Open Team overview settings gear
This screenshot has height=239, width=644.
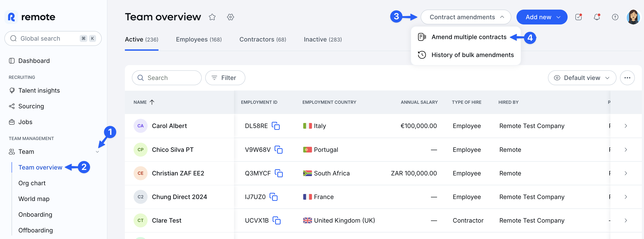coord(230,17)
